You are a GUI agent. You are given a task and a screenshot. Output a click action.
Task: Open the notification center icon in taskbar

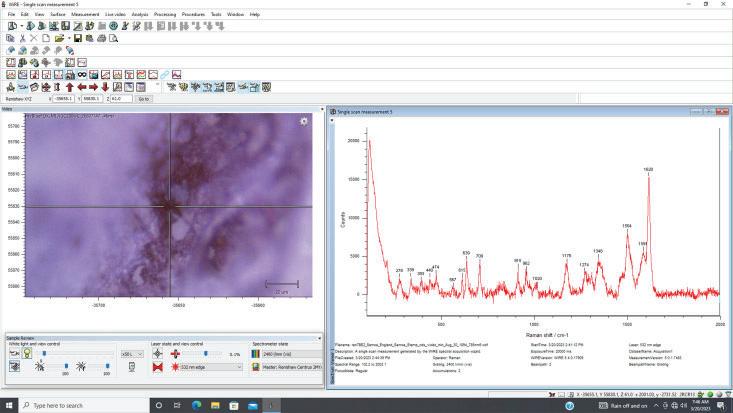(x=721, y=405)
